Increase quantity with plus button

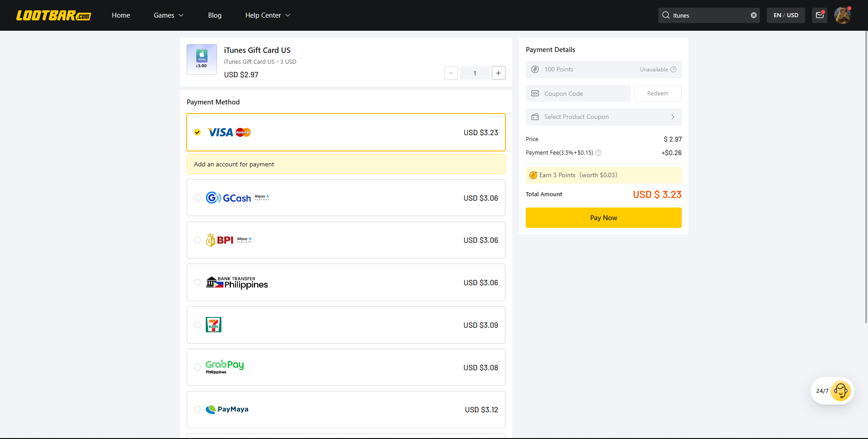[x=498, y=73]
